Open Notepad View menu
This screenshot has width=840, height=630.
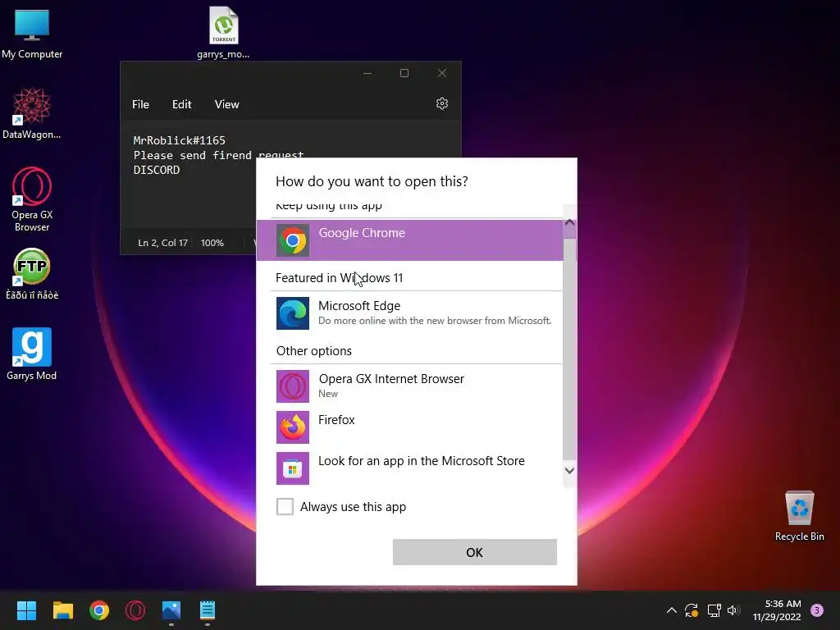click(226, 104)
